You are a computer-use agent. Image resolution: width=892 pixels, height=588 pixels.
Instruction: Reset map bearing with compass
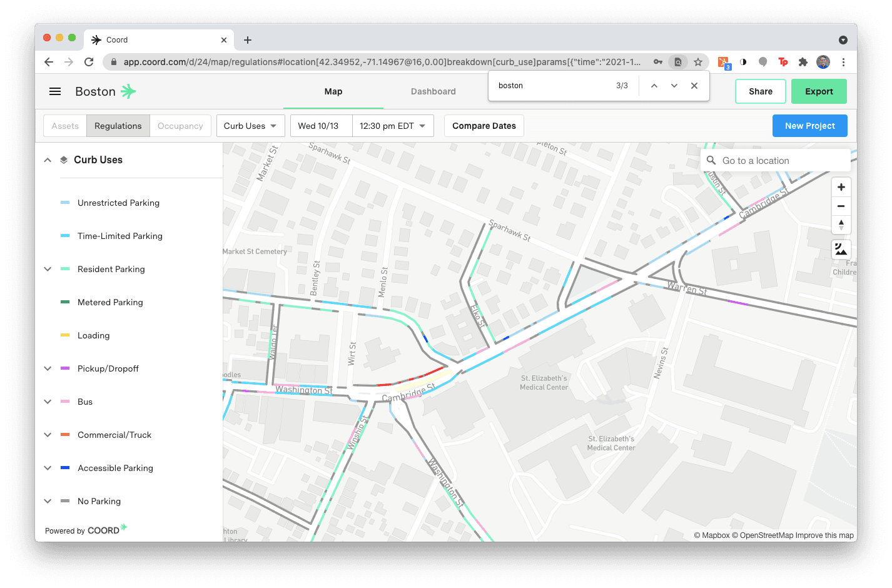point(841,225)
